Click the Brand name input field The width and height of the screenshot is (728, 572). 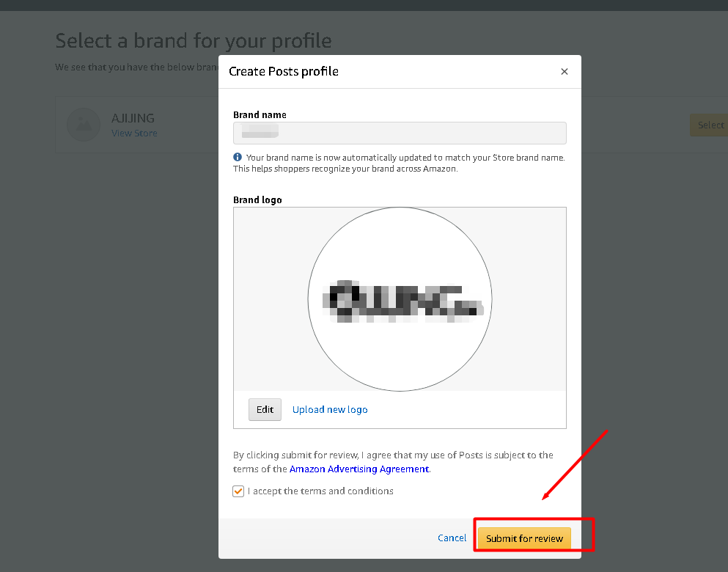[400, 133]
